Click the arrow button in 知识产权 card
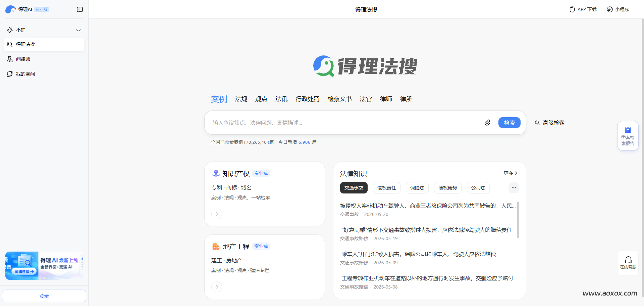The height and width of the screenshot is (306, 644). (x=217, y=214)
